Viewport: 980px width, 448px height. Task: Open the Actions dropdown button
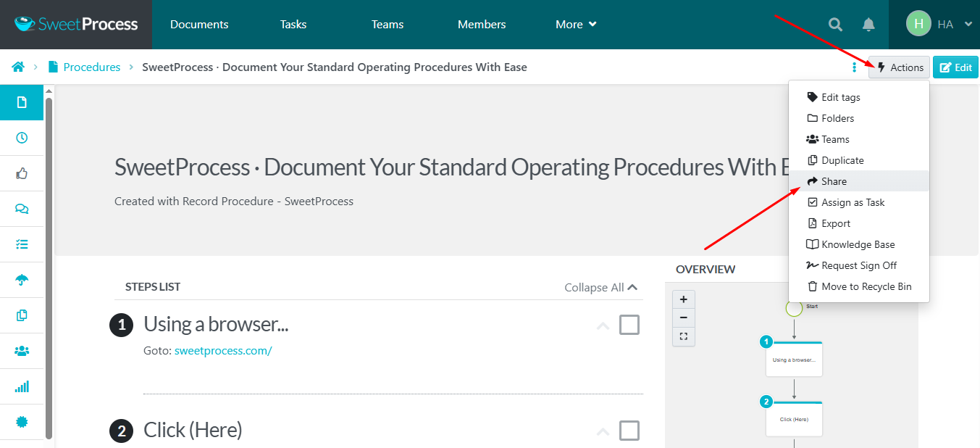(x=899, y=67)
